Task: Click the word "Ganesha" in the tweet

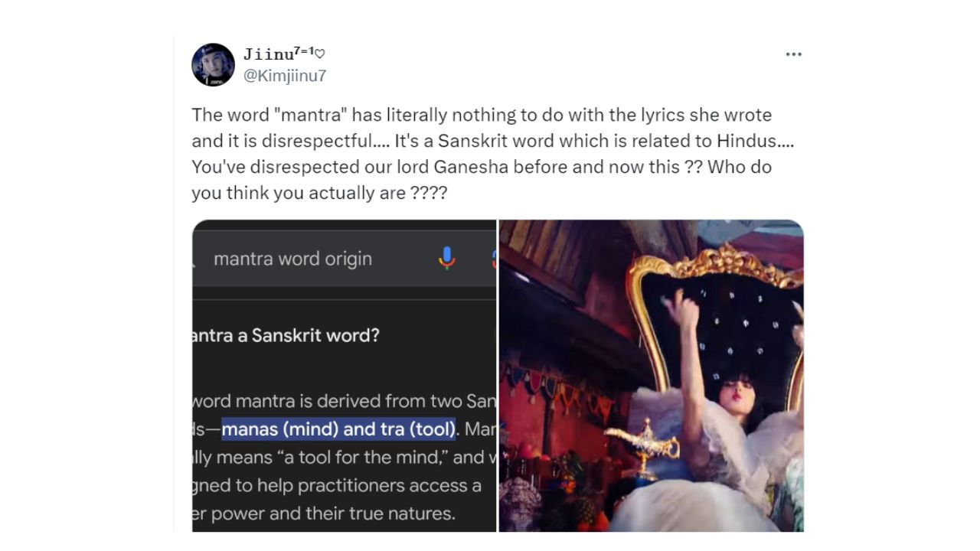Action: [x=471, y=167]
